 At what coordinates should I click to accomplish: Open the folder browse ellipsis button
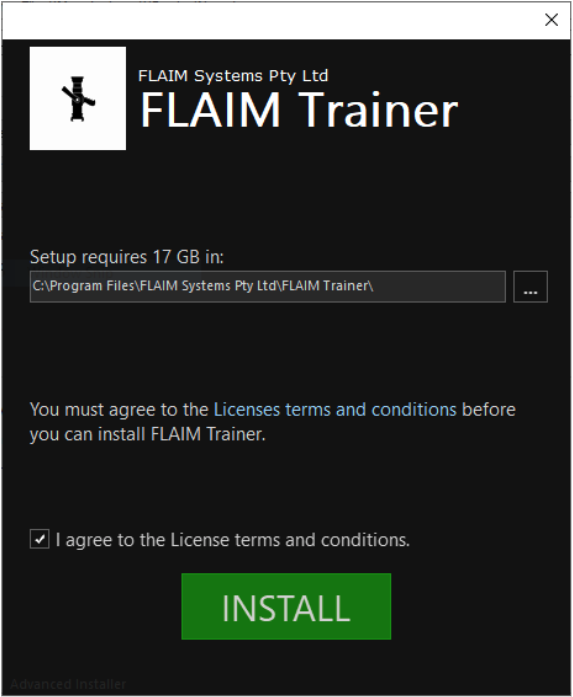[530, 287]
